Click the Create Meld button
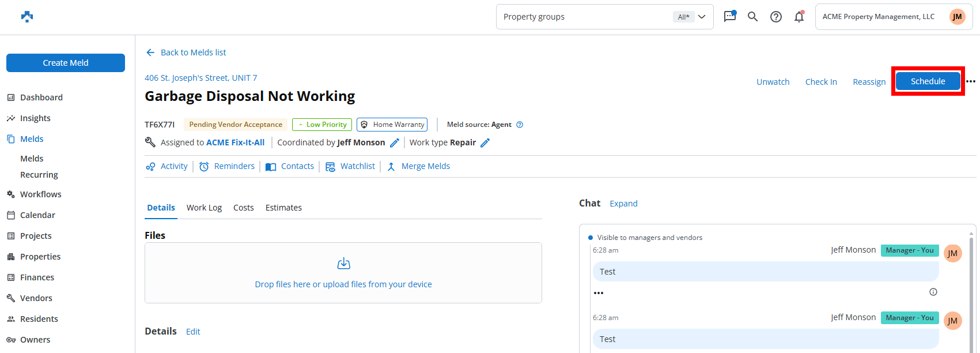The height and width of the screenshot is (353, 980). (66, 63)
